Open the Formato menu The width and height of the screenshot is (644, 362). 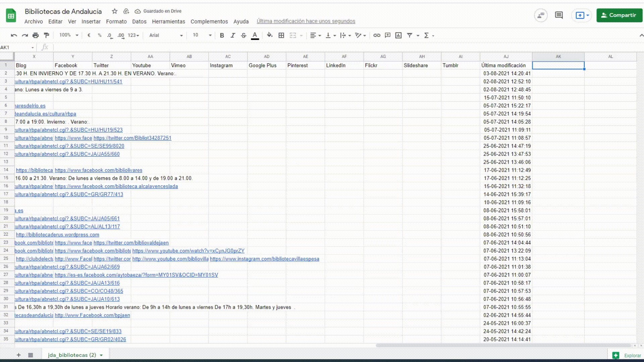(116, 21)
